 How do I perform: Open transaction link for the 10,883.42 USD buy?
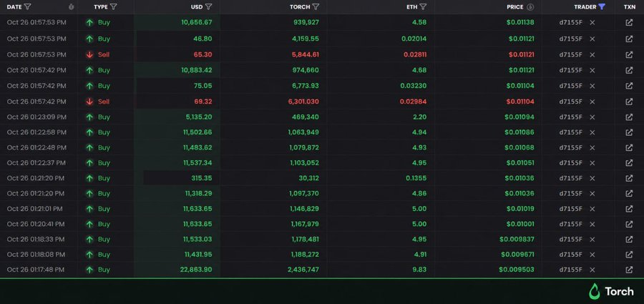[x=629, y=70]
